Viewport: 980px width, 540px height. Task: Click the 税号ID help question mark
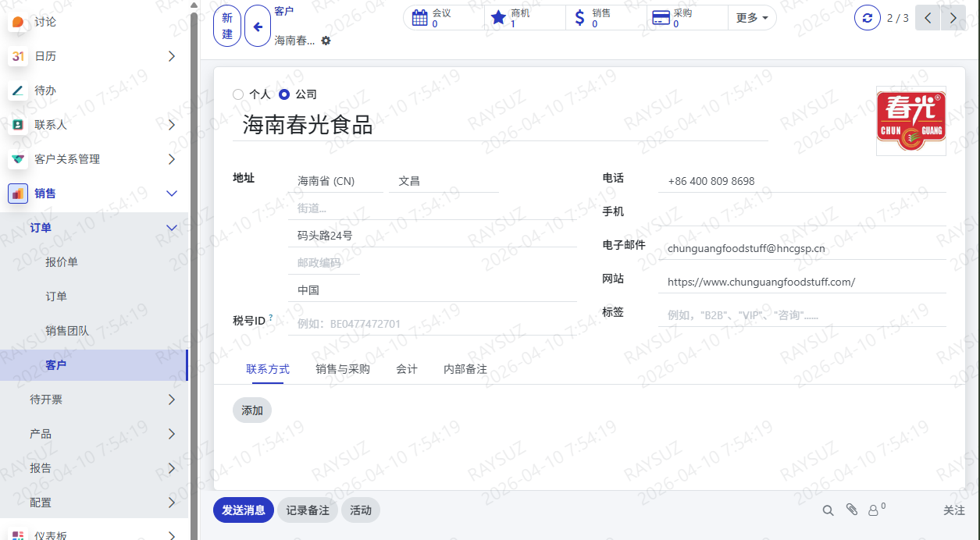[271, 318]
